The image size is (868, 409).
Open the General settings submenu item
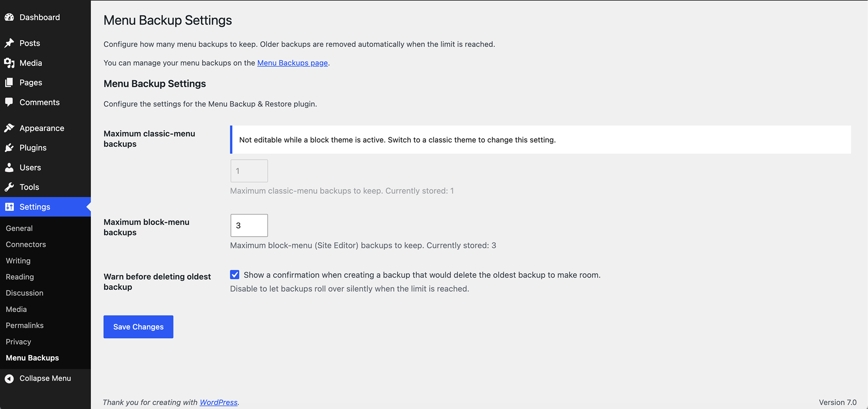coord(19,228)
